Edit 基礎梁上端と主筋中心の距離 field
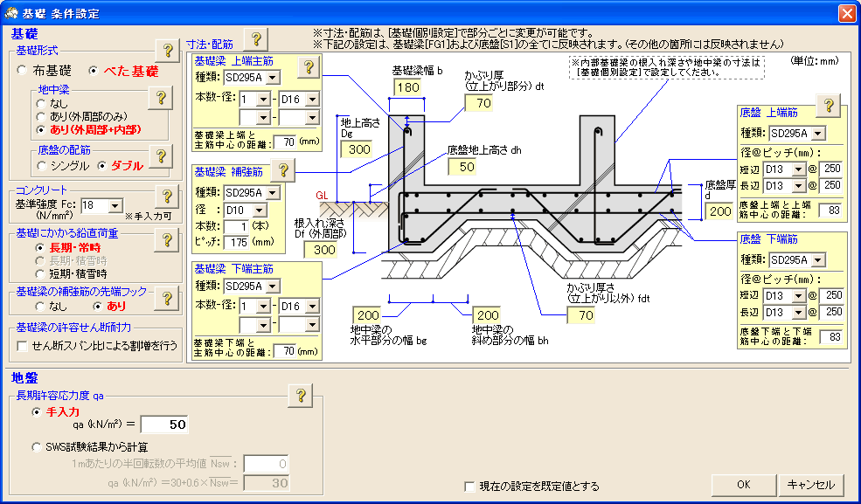 pyautogui.click(x=285, y=142)
